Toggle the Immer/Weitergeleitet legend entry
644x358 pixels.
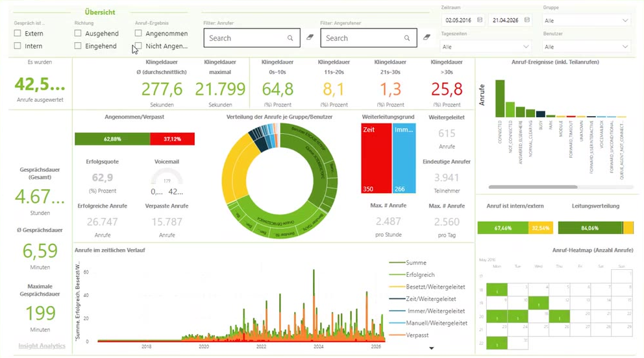pyautogui.click(x=427, y=311)
